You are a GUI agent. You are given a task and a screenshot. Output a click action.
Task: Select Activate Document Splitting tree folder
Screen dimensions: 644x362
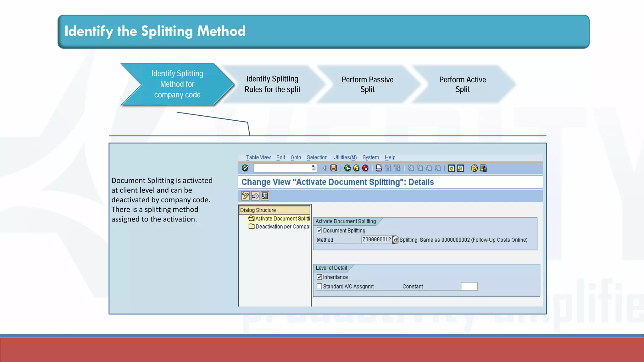[x=279, y=218]
